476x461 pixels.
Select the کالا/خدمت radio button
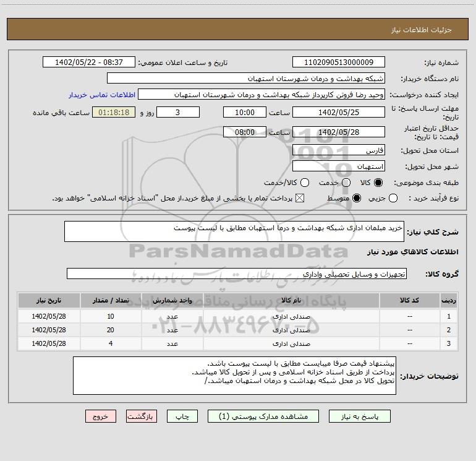click(305, 183)
